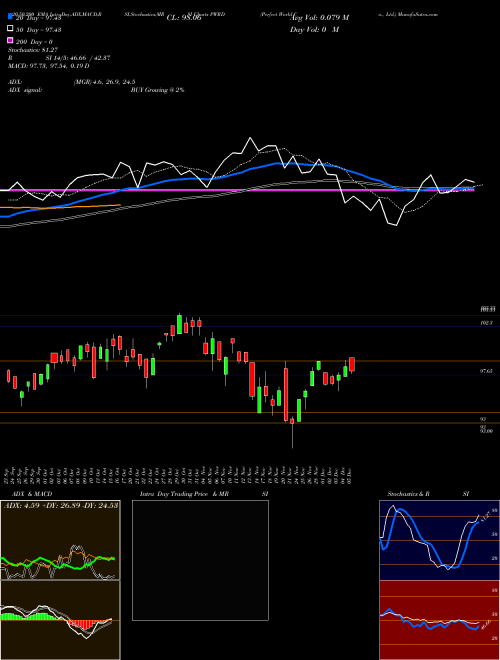The height and width of the screenshot is (660, 500).
Task: Click the 'Intra Day Trading Price & MR' title
Action: coord(184,494)
